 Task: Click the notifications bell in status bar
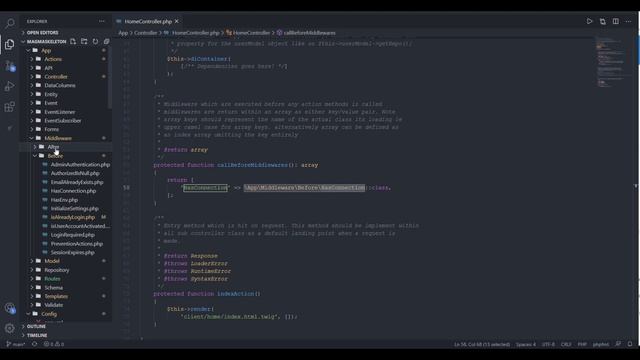point(630,344)
